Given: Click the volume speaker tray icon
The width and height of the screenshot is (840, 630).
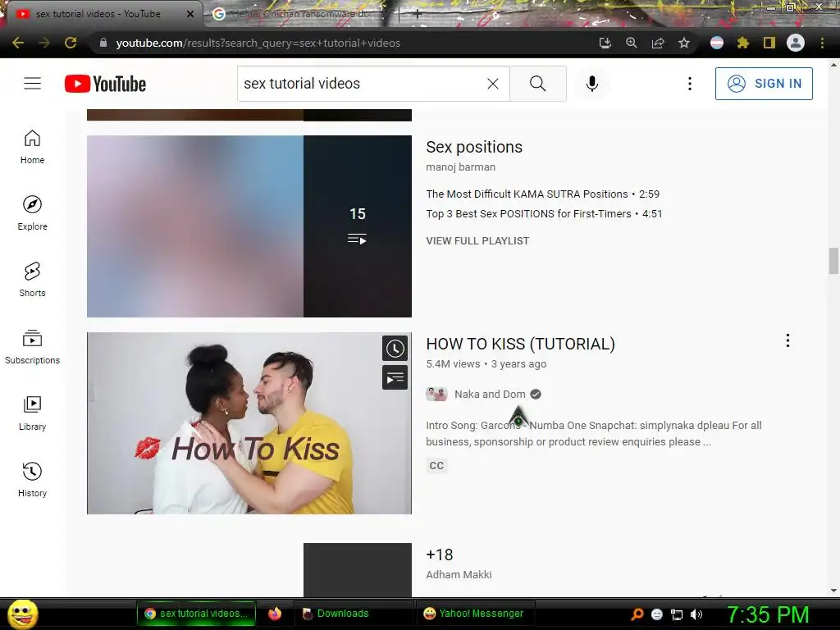Looking at the screenshot, I should tap(696, 614).
